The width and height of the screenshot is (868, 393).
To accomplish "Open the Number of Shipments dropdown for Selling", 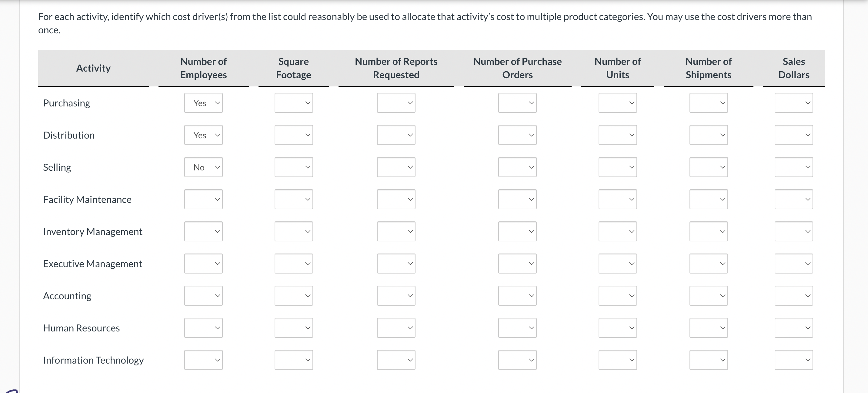I will 708,167.
